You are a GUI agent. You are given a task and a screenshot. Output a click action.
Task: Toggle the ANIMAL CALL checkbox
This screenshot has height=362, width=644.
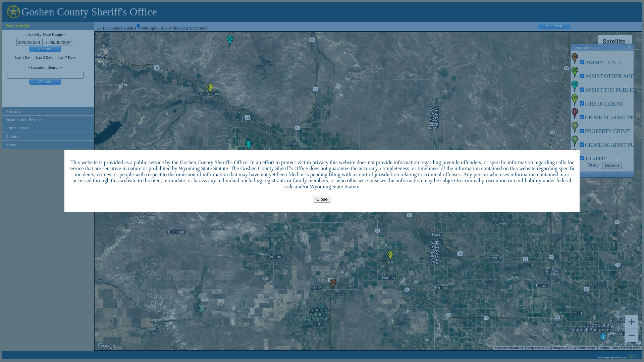(582, 62)
